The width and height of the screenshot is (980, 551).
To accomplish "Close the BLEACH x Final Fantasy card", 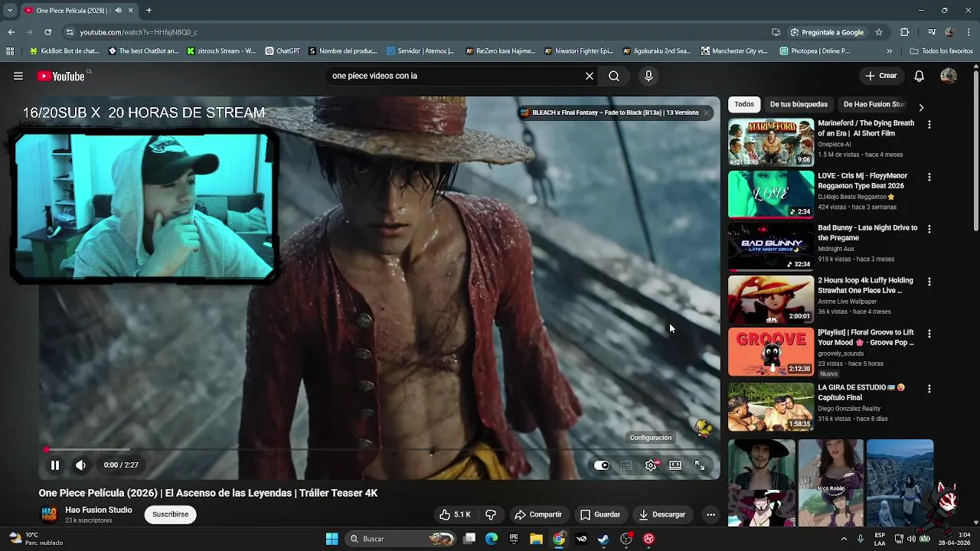I will click(x=707, y=112).
